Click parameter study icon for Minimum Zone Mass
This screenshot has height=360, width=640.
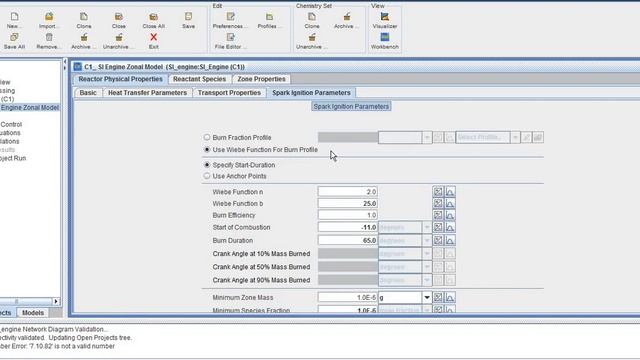point(438,298)
